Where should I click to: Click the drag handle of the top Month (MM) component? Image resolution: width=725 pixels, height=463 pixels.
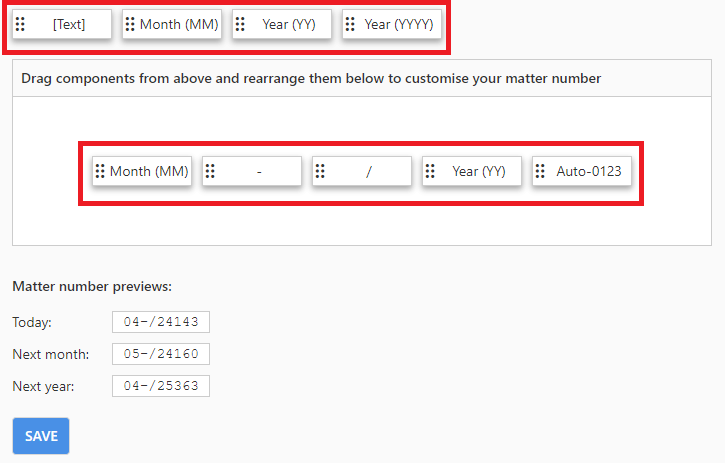click(x=130, y=24)
